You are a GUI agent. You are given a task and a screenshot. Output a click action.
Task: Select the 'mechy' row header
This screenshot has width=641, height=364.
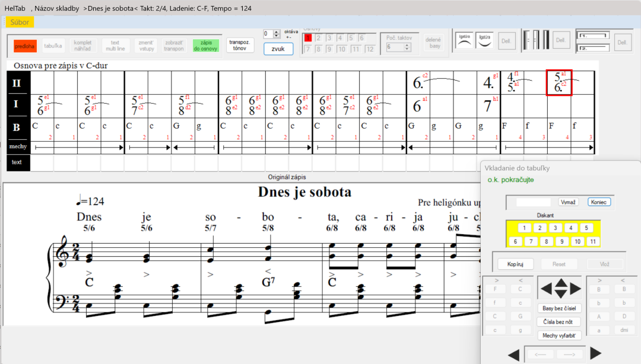[18, 146]
